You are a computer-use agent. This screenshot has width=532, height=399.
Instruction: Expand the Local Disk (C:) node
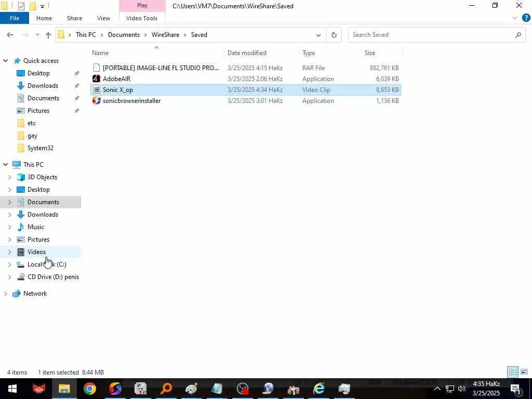click(x=9, y=264)
